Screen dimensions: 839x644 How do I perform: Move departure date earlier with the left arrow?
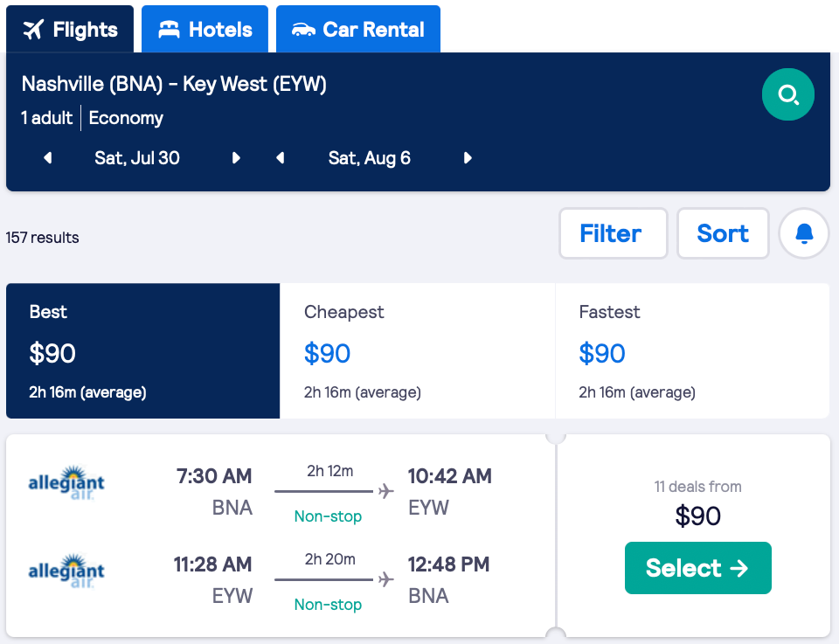coord(46,158)
